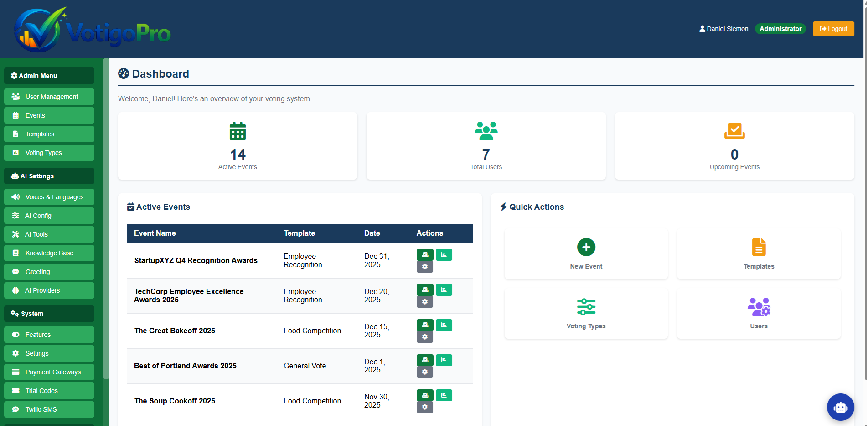868x429 pixels.
Task: View results chart for Best of Portland Awards
Action: click(x=444, y=360)
